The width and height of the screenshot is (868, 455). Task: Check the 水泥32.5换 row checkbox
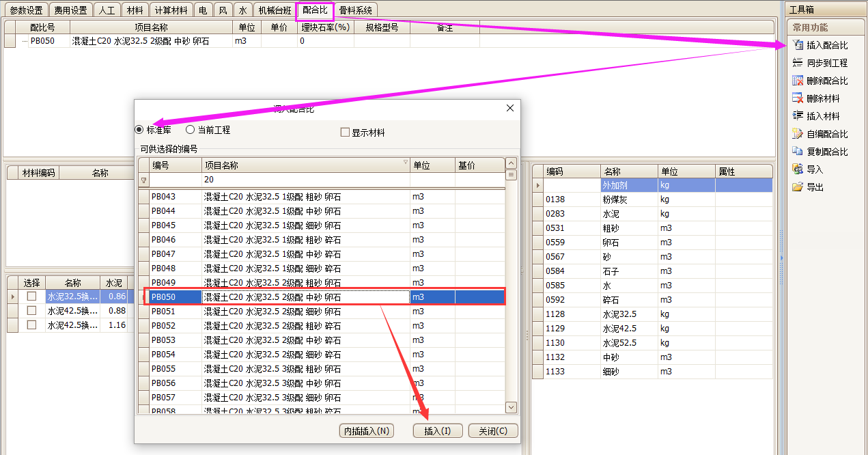pyautogui.click(x=31, y=297)
